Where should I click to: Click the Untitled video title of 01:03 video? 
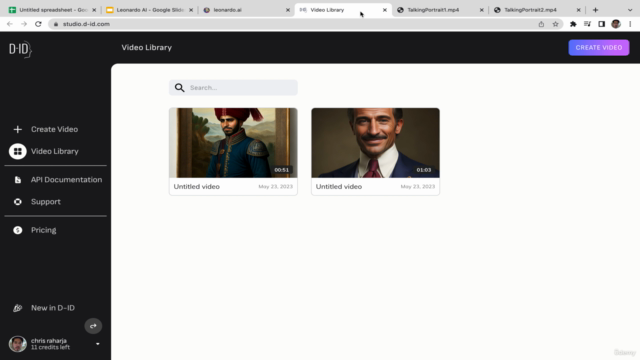click(339, 187)
